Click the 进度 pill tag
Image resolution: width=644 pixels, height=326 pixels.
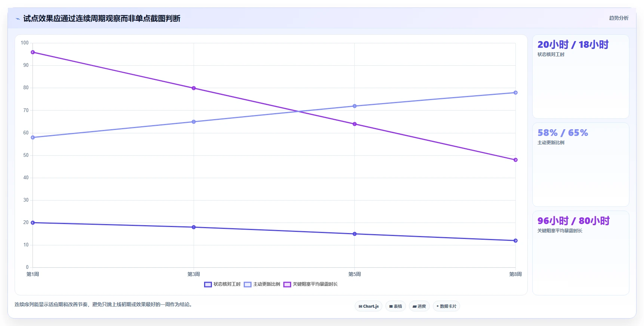419,306
